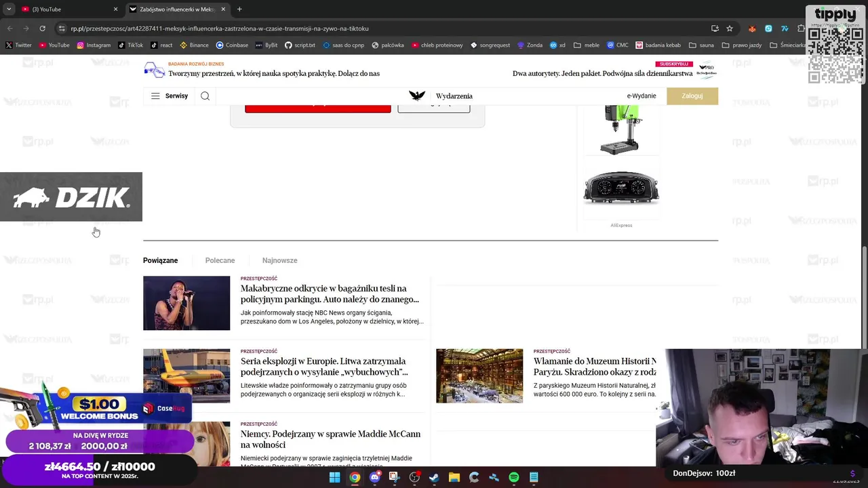
Task: Open the e-Wydanie link
Action: coord(642,96)
